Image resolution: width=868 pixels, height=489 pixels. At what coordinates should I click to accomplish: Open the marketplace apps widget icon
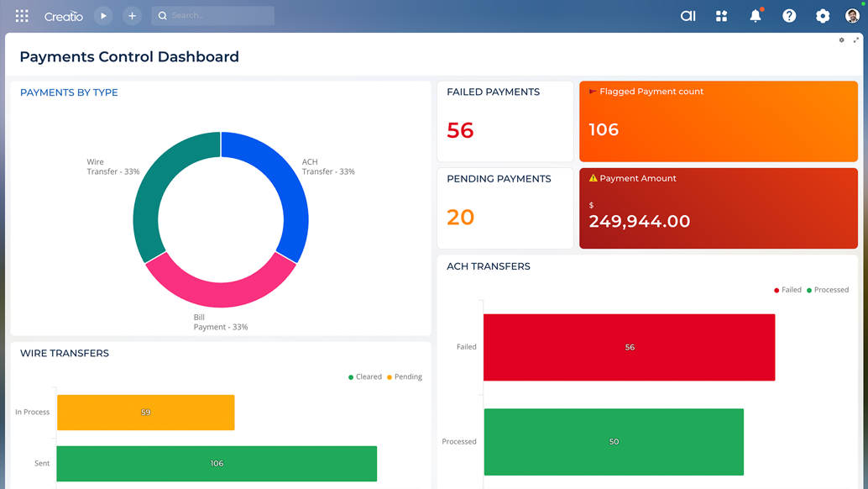(x=721, y=16)
